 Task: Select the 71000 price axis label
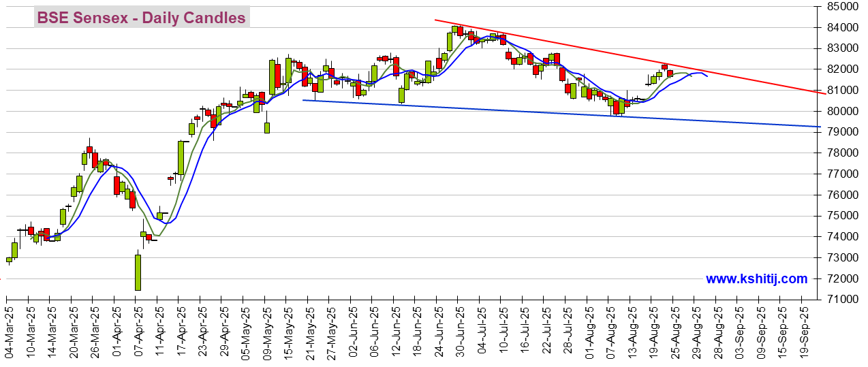click(841, 300)
